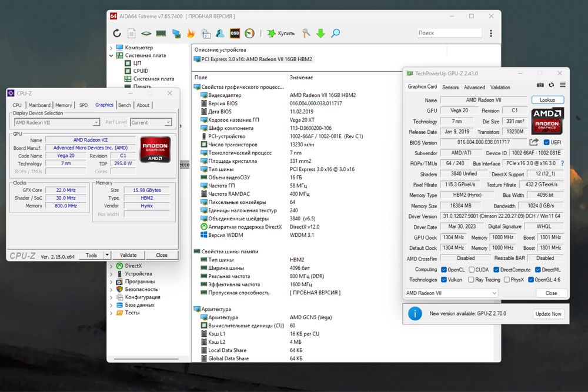Select DirectX node in AIDA64 tree

133,266
